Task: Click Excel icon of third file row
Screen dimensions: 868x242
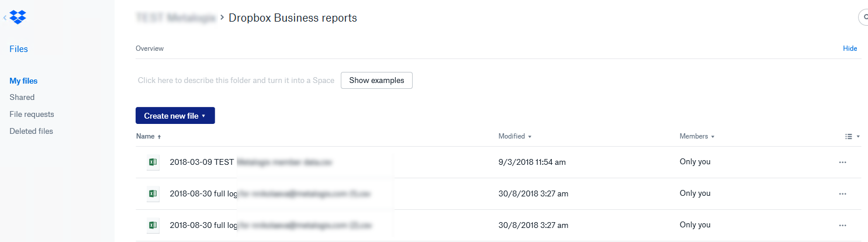Action: click(153, 225)
